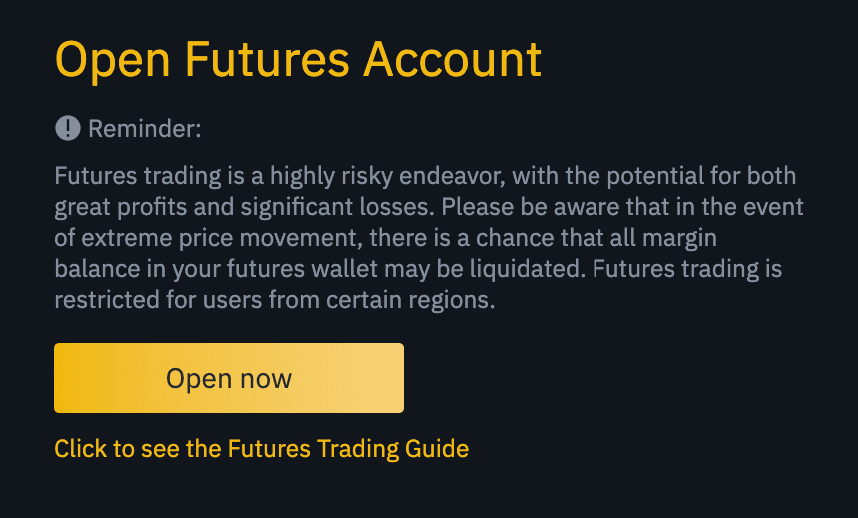Click the Reminder exclamation mark icon
The image size is (858, 518).
point(67,128)
